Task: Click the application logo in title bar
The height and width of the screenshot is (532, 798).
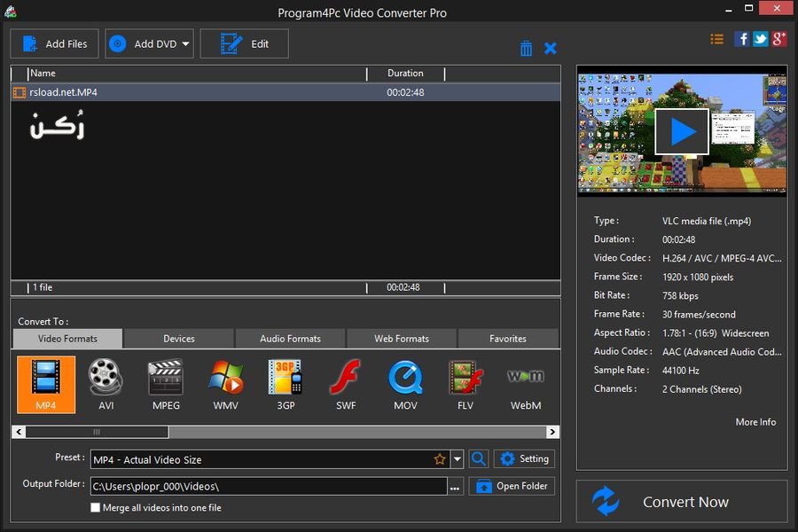Action: pyautogui.click(x=10, y=12)
